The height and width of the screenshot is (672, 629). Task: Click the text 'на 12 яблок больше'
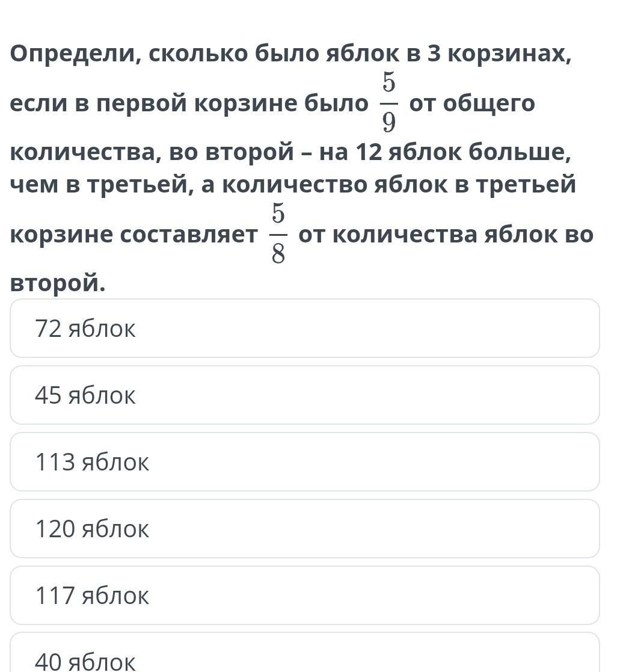445,153
